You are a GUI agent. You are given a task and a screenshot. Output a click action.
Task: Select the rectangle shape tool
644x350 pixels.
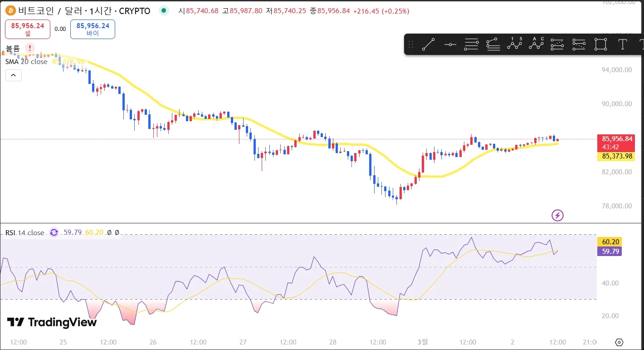tap(600, 44)
